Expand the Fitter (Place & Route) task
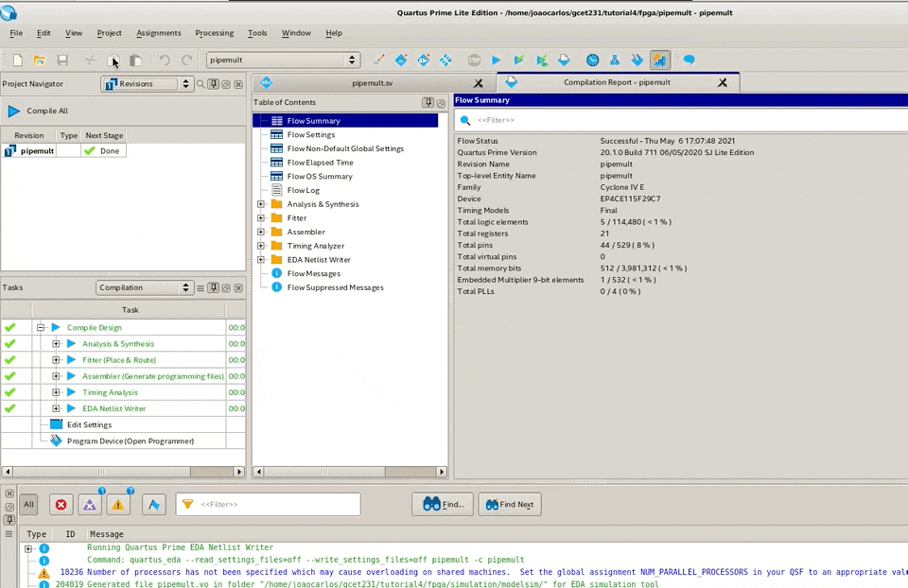The image size is (908, 588). pos(56,360)
